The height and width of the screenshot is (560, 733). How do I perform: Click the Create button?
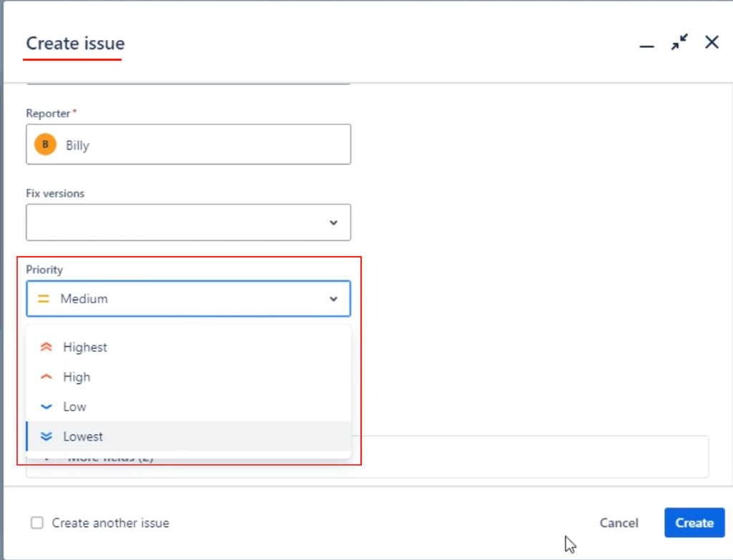[693, 523]
